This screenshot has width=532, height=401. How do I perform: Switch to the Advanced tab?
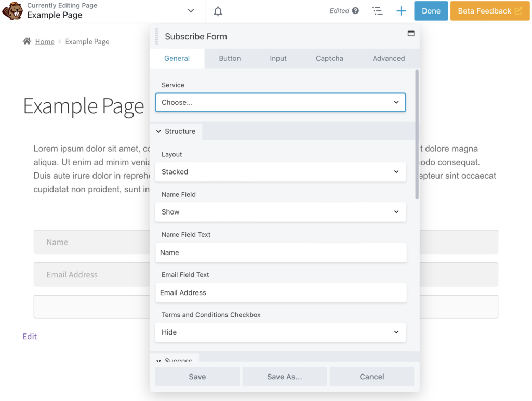pyautogui.click(x=389, y=58)
